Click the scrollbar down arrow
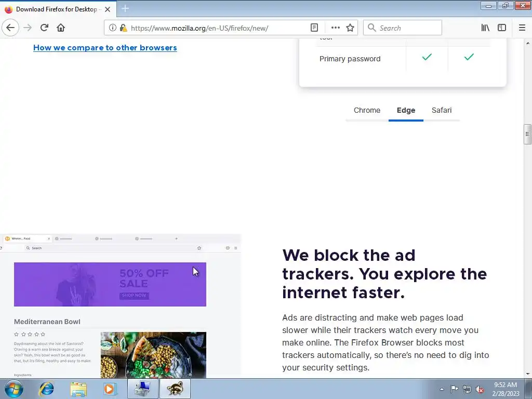The image size is (532, 399). (x=528, y=374)
